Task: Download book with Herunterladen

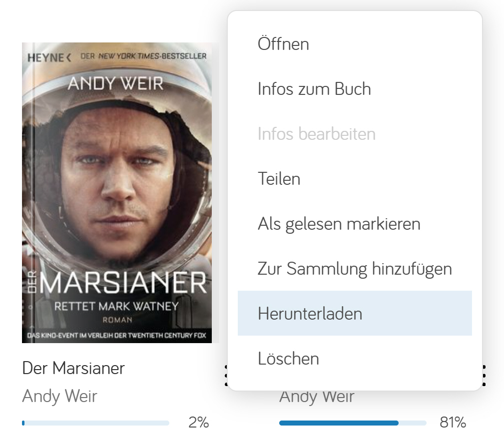Action: (355, 313)
